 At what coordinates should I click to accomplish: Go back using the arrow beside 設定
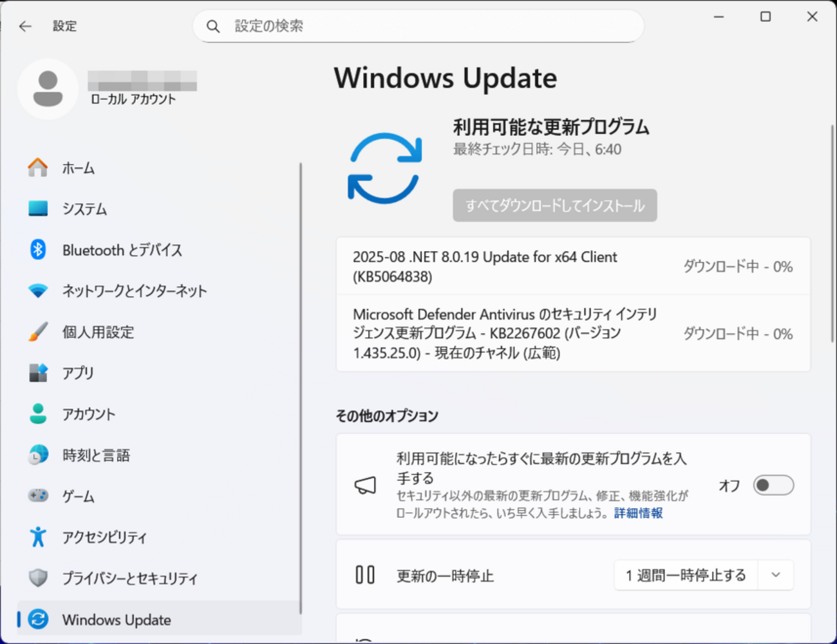[x=25, y=26]
